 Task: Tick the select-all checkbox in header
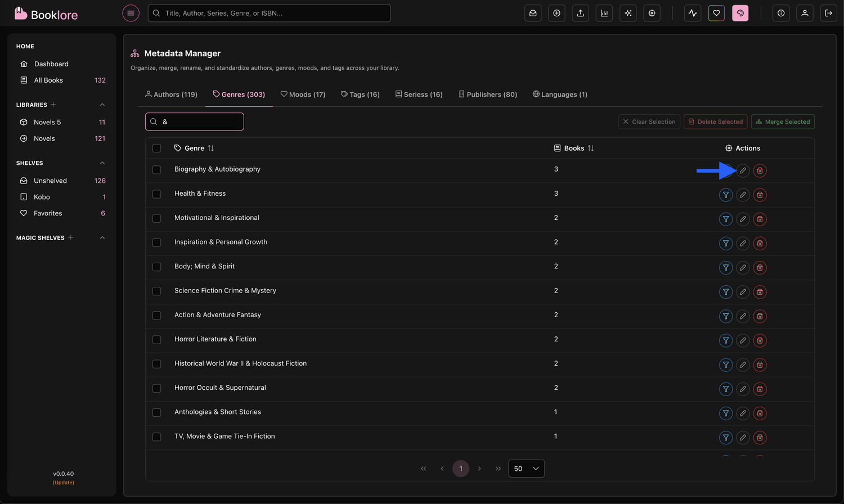pos(157,148)
